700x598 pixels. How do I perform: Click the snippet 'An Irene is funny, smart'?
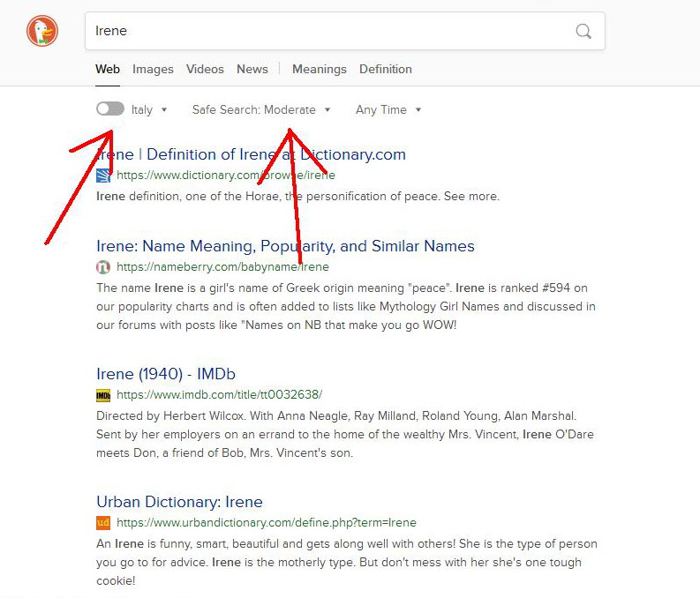tap(347, 562)
